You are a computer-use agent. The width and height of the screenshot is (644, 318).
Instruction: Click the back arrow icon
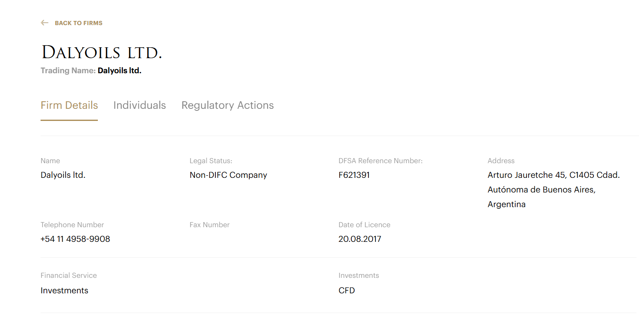click(x=45, y=23)
